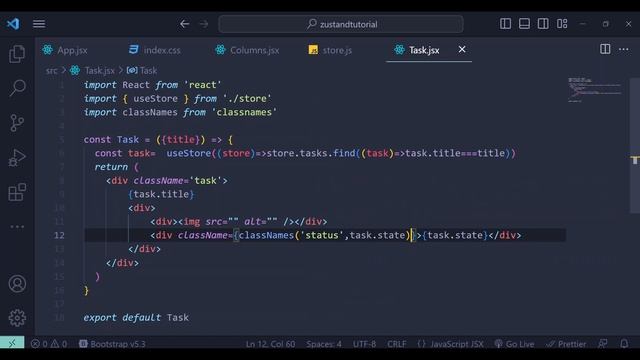Open editor more actions ellipsis
The width and height of the screenshot is (640, 360).
pyautogui.click(x=624, y=49)
